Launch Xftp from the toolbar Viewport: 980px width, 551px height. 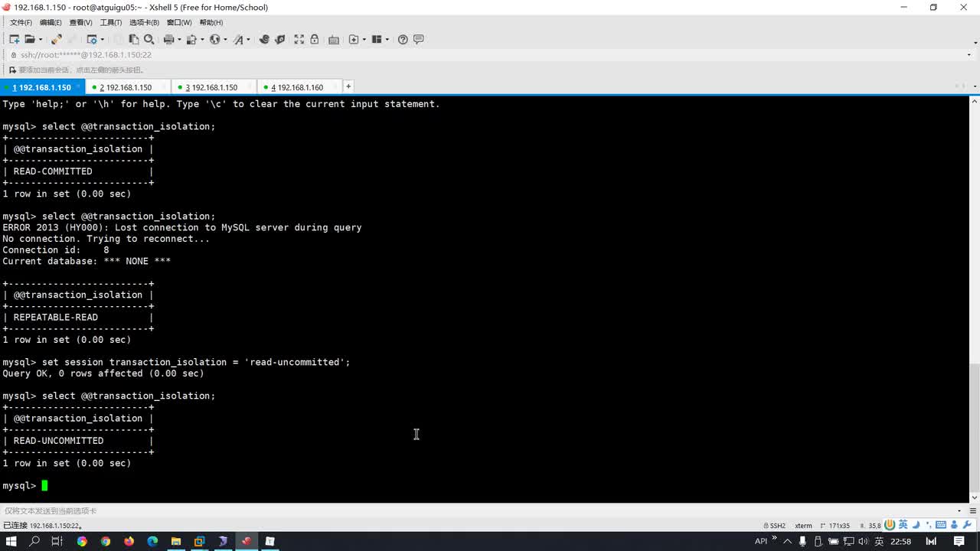[x=264, y=39]
